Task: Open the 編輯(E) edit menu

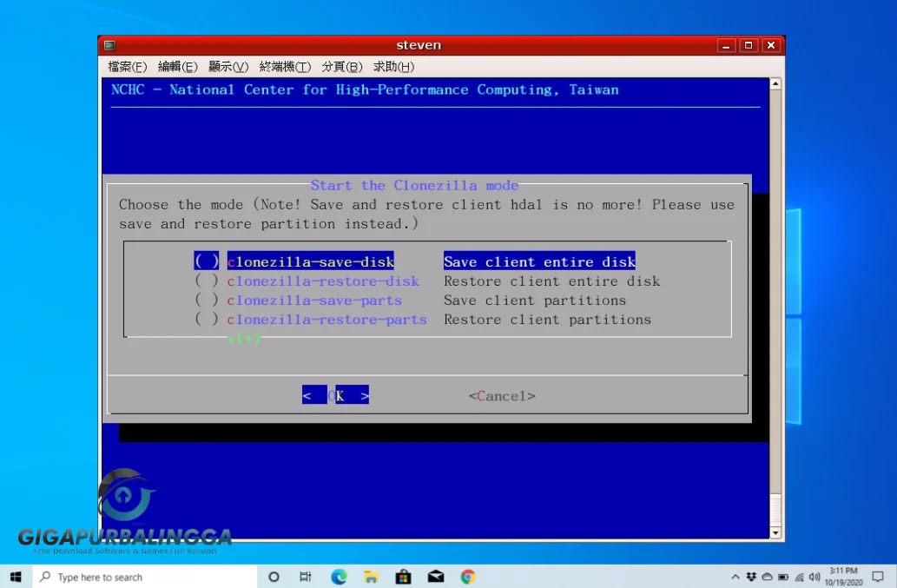Action: (x=177, y=67)
